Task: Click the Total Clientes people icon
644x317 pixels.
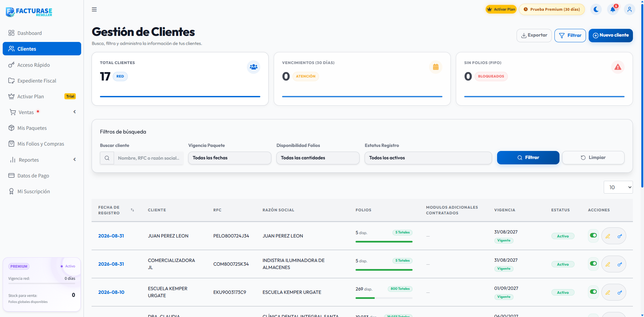Action: coord(254,67)
